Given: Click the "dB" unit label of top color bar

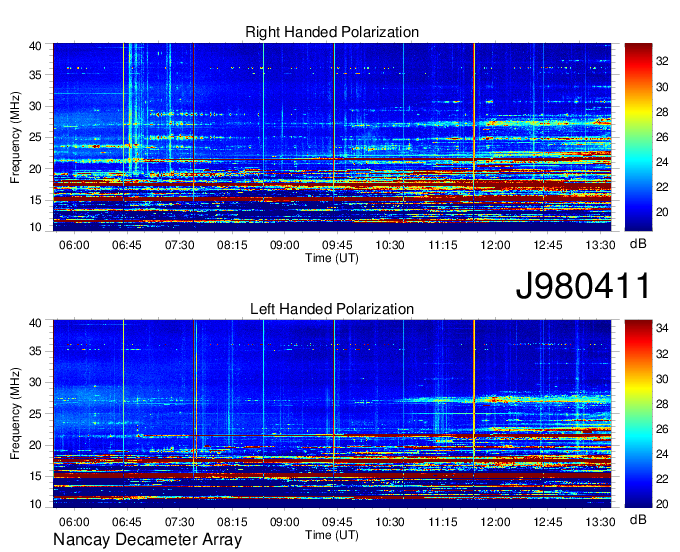Looking at the screenshot, I should click(638, 244).
